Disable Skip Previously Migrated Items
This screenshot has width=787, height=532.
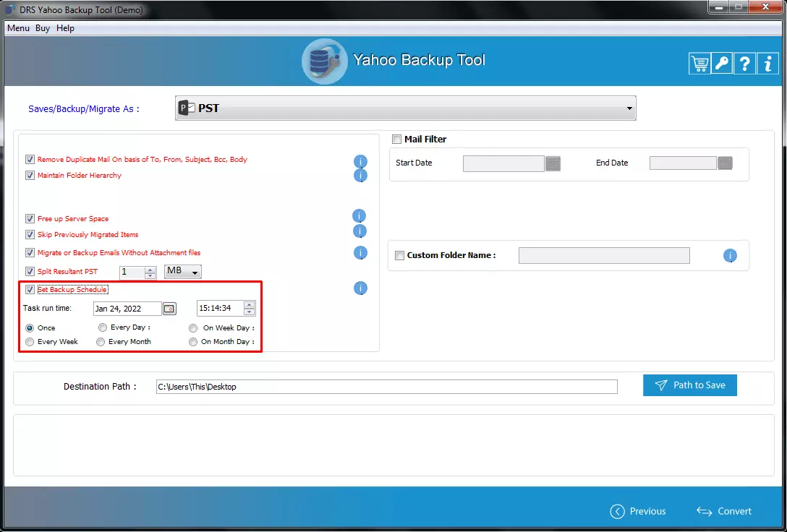click(30, 235)
